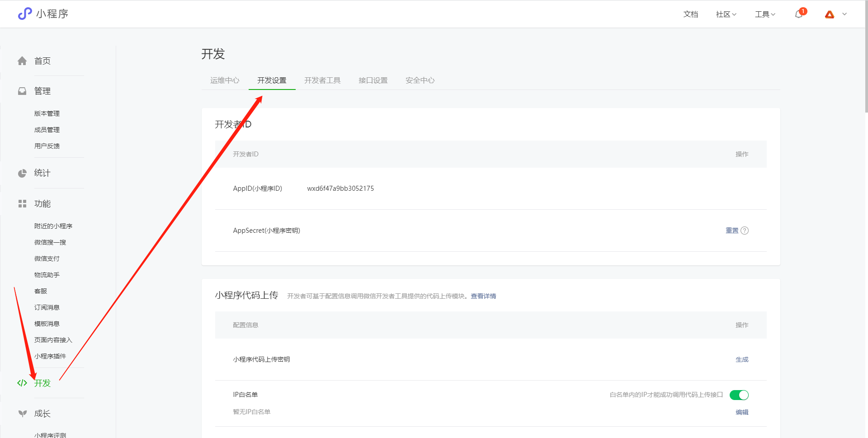Click the 统计 pie chart icon
The image size is (868, 438).
[22, 173]
